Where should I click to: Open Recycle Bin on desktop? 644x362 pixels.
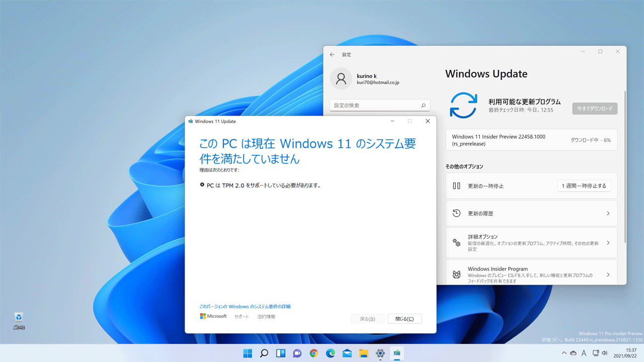click(19, 320)
